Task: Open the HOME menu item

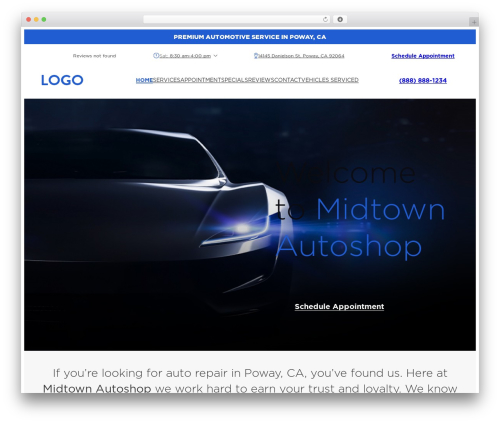Action: tap(144, 80)
